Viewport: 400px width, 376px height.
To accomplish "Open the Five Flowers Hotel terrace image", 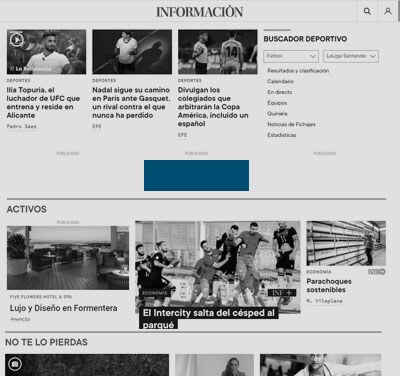I will tap(68, 258).
